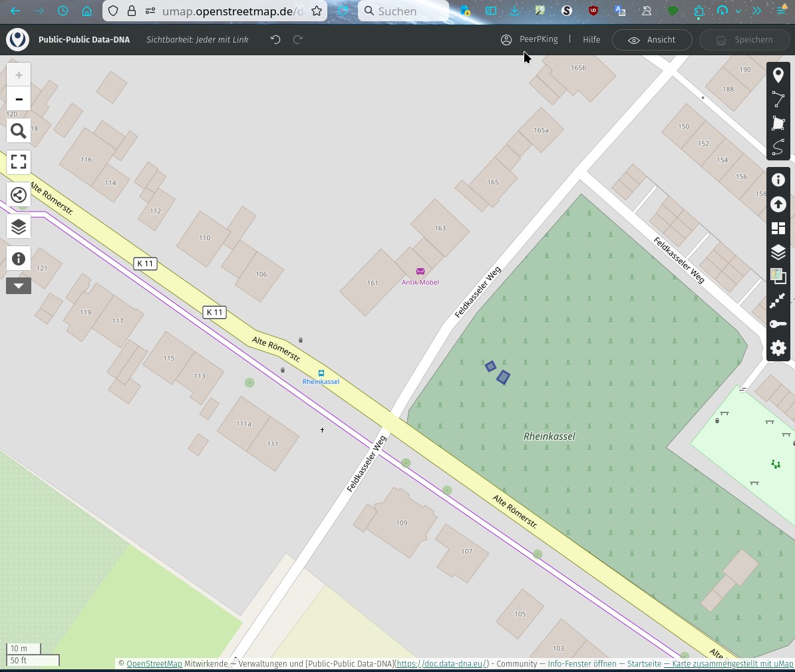This screenshot has height=672, width=795.
Task: Click the Speichern button
Action: [x=744, y=39]
